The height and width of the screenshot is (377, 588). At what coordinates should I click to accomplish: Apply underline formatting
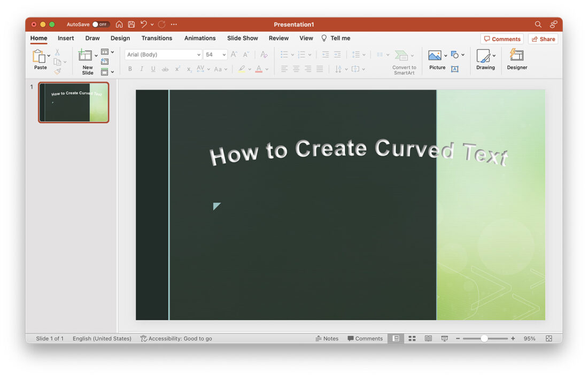click(x=153, y=69)
